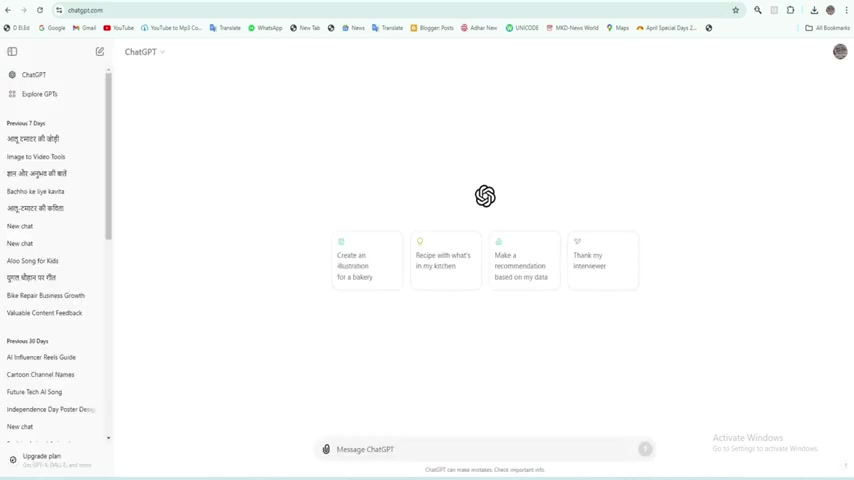Open the Maps bookmark
Screen dimensions: 854x480
tap(618, 28)
